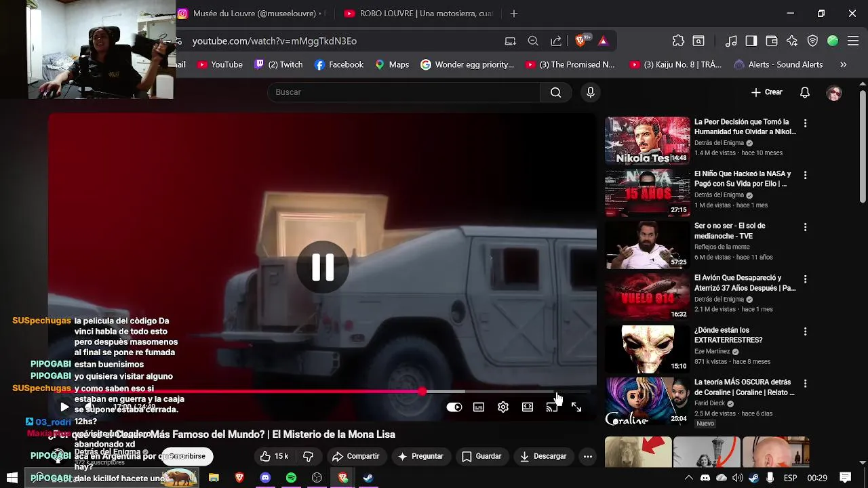Open the YouTube bookmark

(x=220, y=64)
